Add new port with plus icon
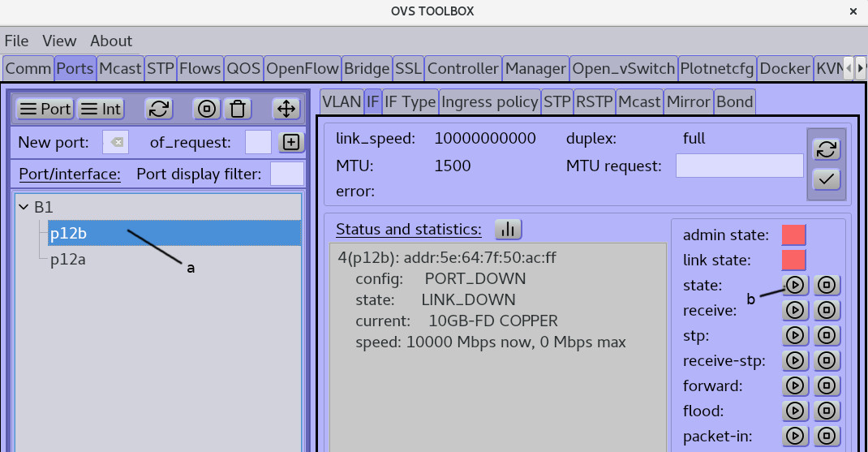 291,142
